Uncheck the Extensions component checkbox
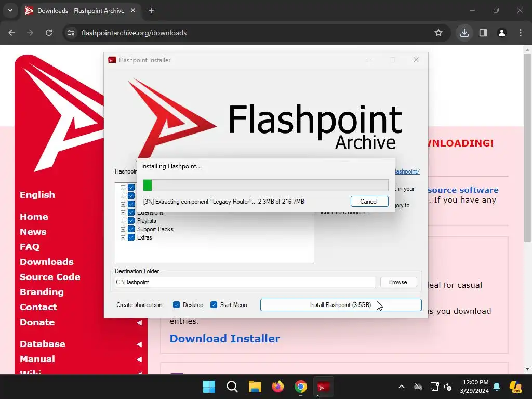The image size is (532, 399). [x=131, y=212]
